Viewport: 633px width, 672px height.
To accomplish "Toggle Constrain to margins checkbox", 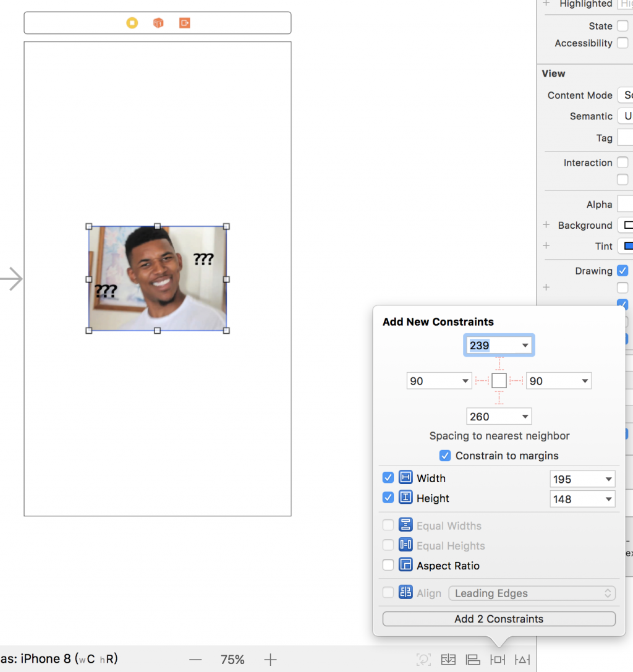I will 445,456.
